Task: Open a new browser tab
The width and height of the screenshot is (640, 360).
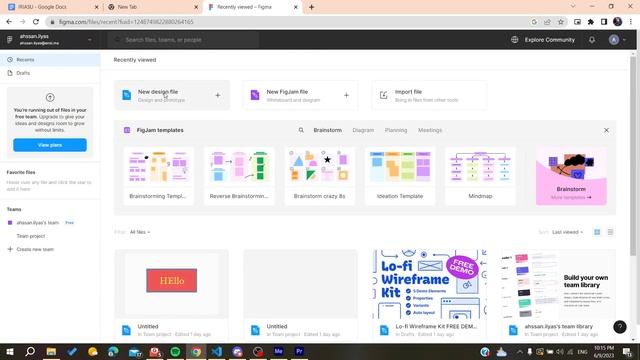Action: click(311, 7)
